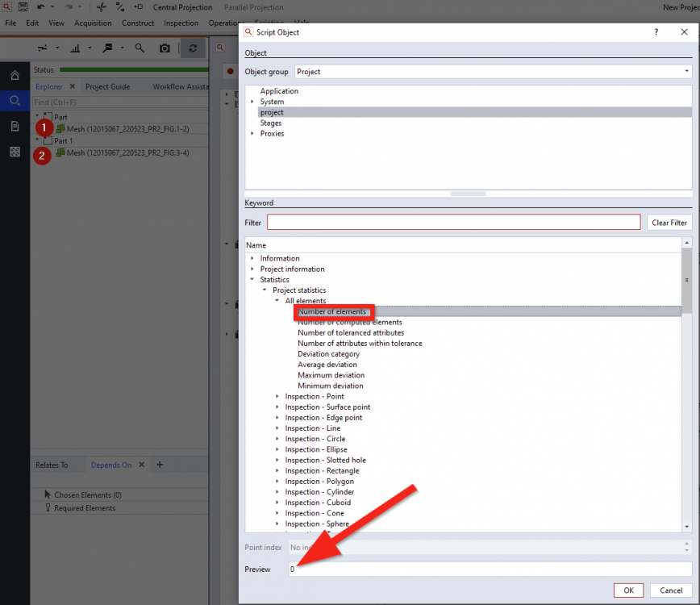This screenshot has height=605, width=700.
Task: Select the document icon in left sidebar
Action: (15, 127)
